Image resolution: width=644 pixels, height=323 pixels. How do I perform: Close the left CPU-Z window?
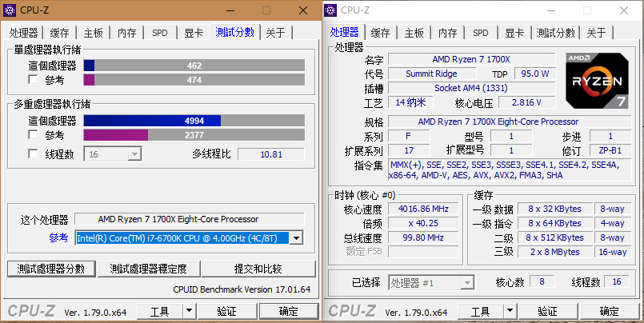(303, 10)
